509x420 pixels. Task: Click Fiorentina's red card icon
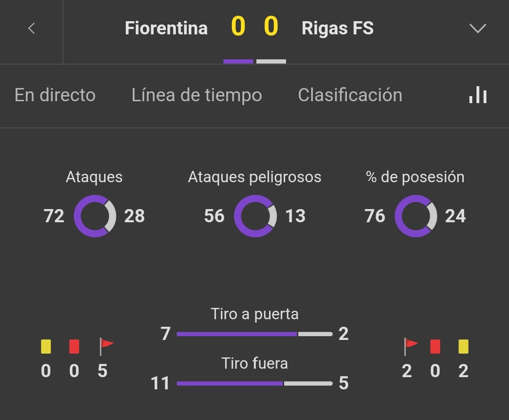coord(74,347)
